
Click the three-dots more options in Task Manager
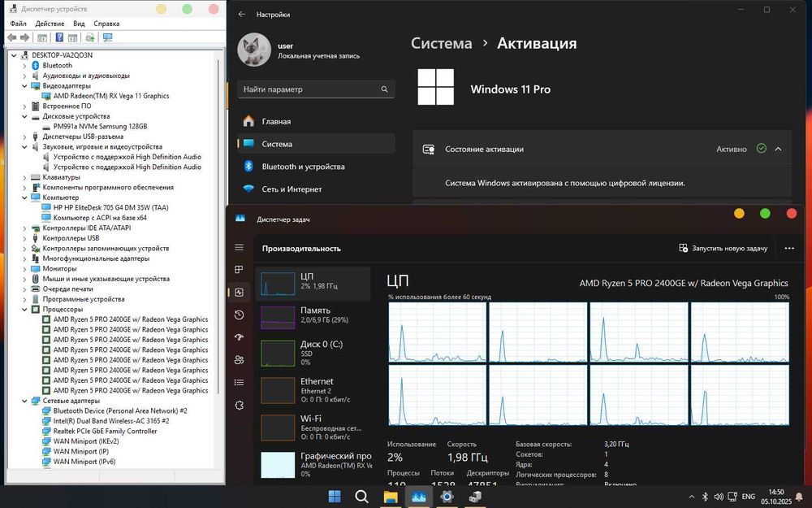(x=789, y=248)
